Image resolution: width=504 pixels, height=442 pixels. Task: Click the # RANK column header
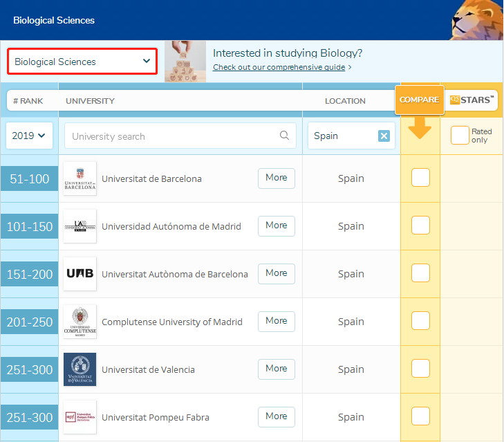pyautogui.click(x=28, y=101)
